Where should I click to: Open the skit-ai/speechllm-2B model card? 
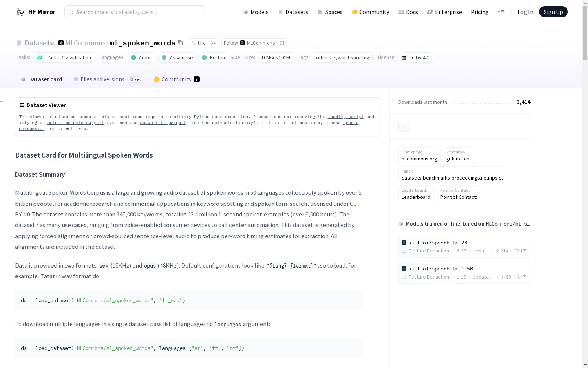[464, 247]
